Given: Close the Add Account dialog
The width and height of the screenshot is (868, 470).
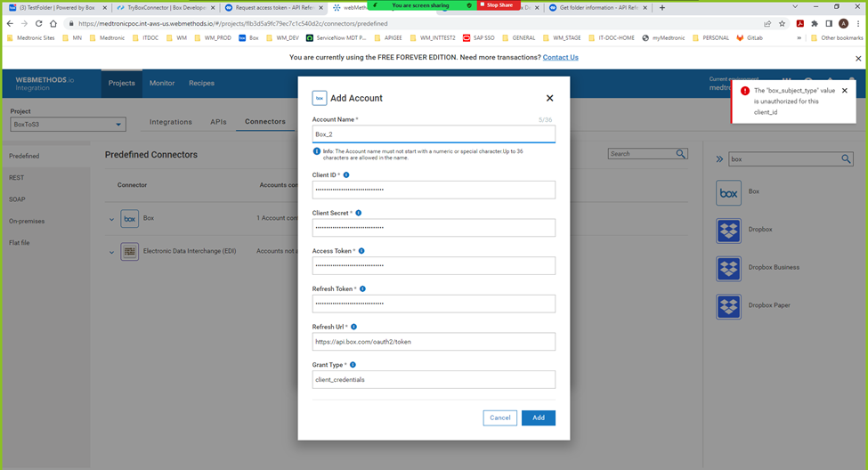Looking at the screenshot, I should 549,98.
